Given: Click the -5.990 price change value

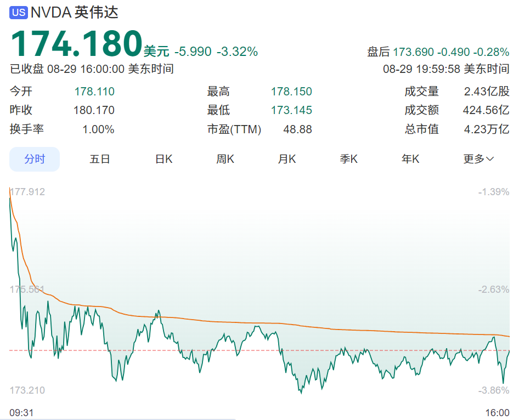Looking at the screenshot, I should tap(193, 52).
